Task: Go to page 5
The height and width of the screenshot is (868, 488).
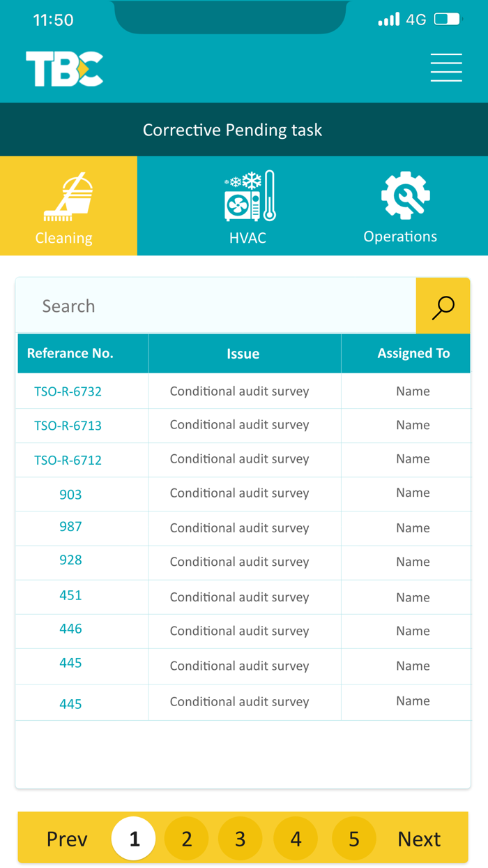Action: click(353, 838)
